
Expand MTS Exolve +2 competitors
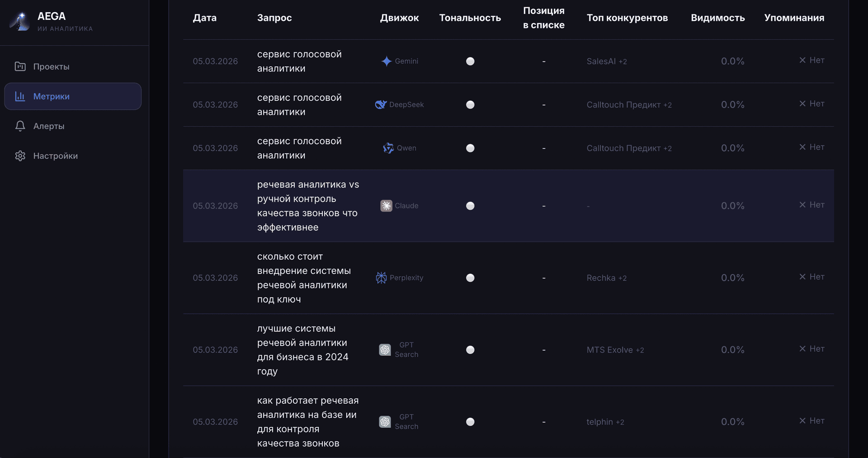[615, 350]
